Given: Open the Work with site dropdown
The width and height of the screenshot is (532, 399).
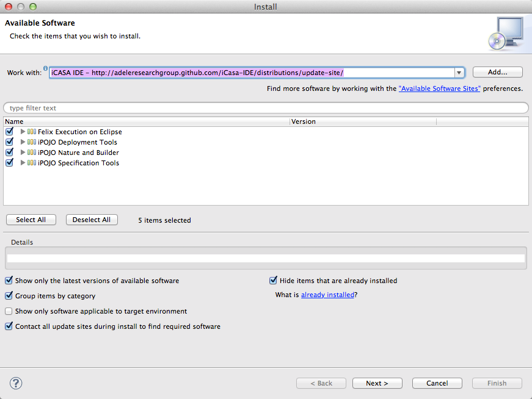Looking at the screenshot, I should click(x=459, y=73).
